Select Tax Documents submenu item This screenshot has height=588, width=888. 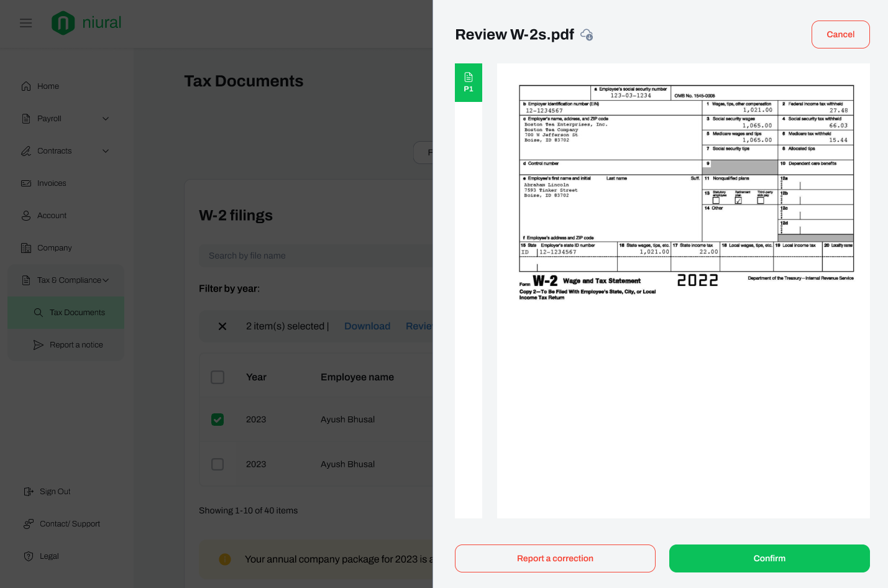pos(66,313)
